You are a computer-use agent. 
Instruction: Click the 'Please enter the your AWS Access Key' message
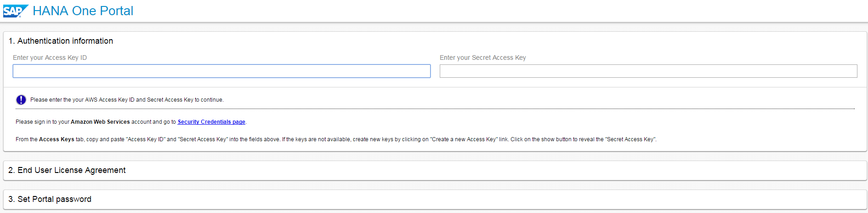click(127, 100)
